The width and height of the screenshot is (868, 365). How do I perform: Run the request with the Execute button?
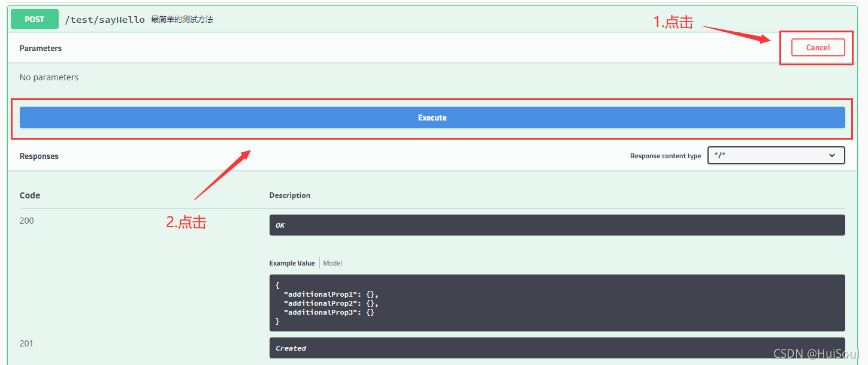[x=432, y=117]
